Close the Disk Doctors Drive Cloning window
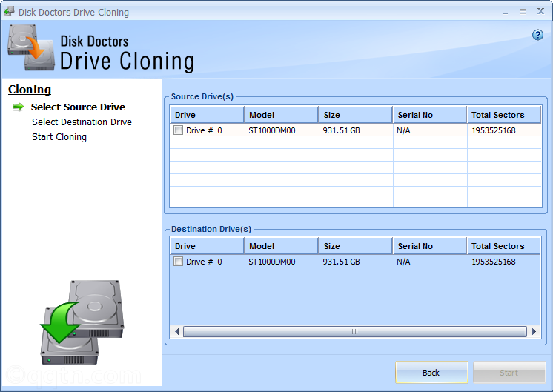The width and height of the screenshot is (553, 392). click(x=539, y=11)
